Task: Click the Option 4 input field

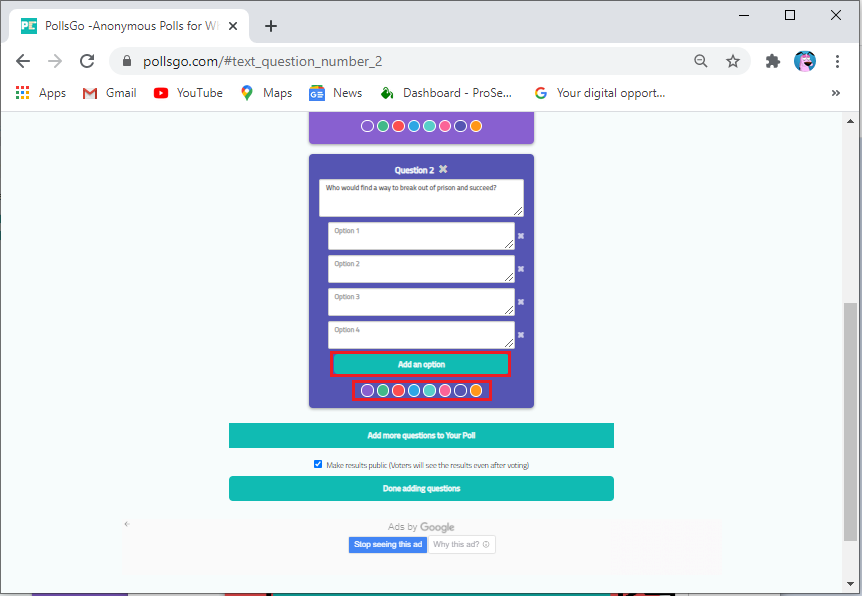Action: click(421, 335)
